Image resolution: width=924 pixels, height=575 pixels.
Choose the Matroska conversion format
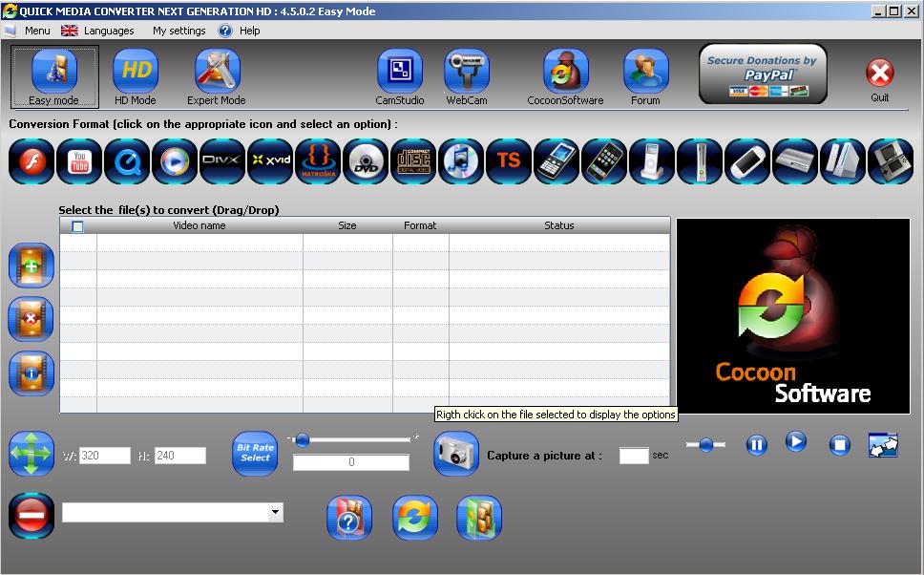click(318, 161)
